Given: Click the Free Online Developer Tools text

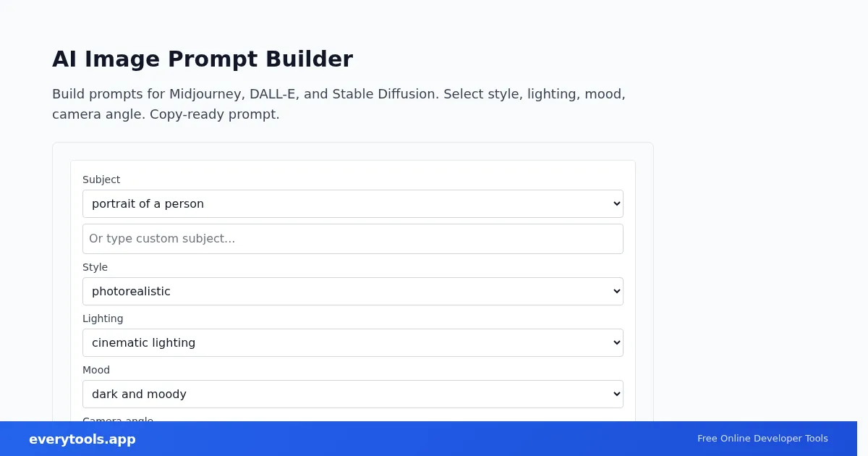Looking at the screenshot, I should [762, 439].
